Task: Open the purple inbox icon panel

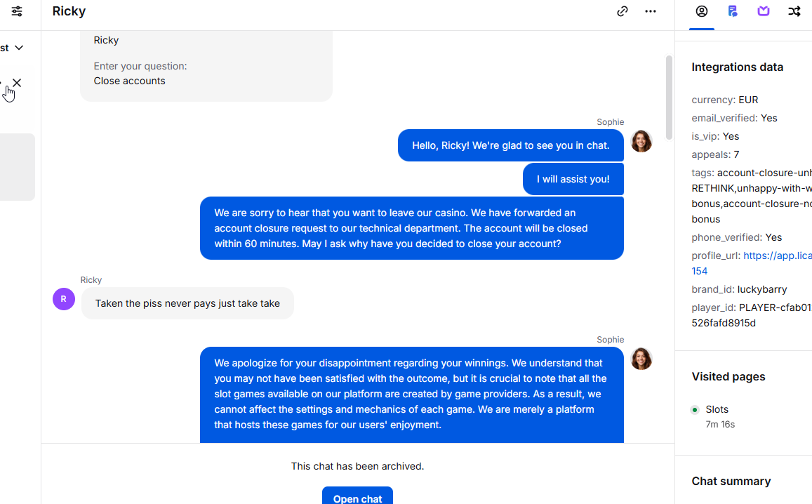Action: point(764,11)
